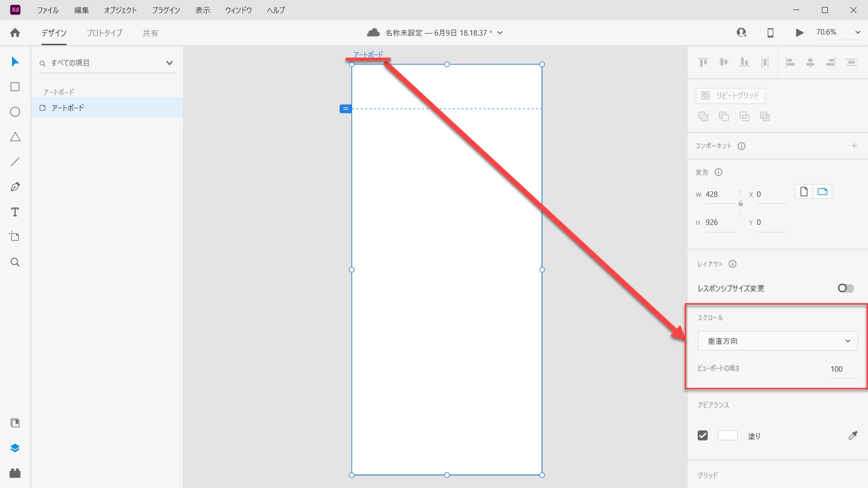The height and width of the screenshot is (488, 868).
Task: Click info icon next to レイアウト
Action: click(x=732, y=264)
